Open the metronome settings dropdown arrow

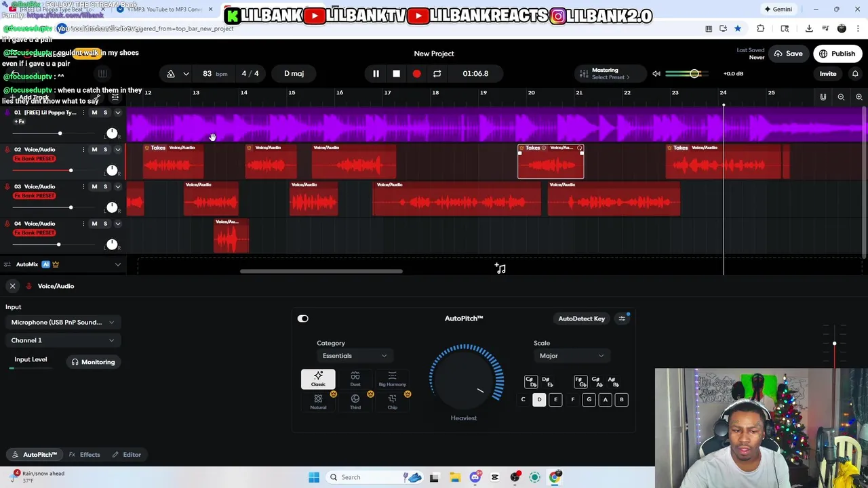tap(186, 73)
